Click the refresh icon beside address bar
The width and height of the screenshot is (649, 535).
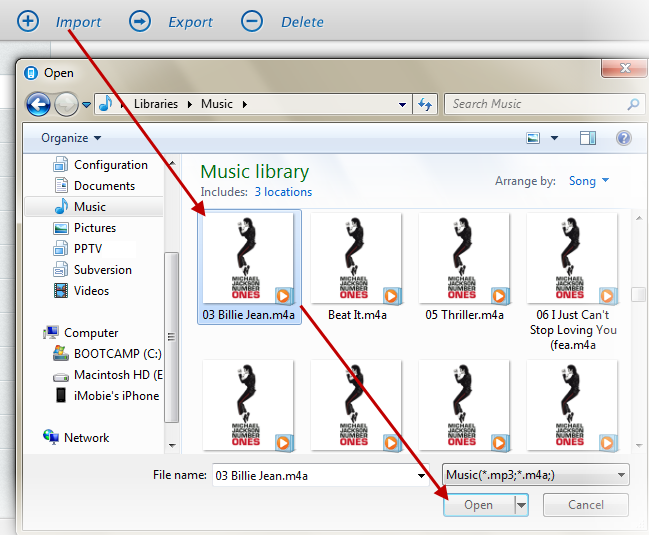click(x=425, y=104)
